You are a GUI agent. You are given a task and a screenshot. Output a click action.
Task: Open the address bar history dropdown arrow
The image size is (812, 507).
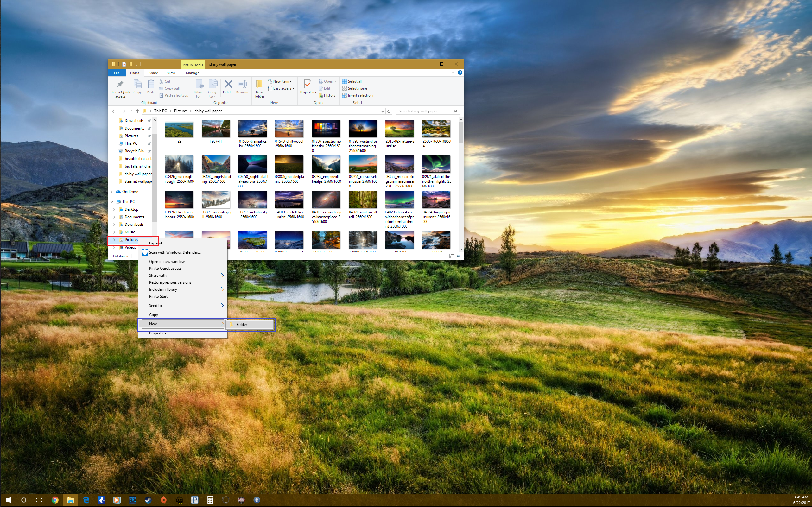(x=382, y=111)
